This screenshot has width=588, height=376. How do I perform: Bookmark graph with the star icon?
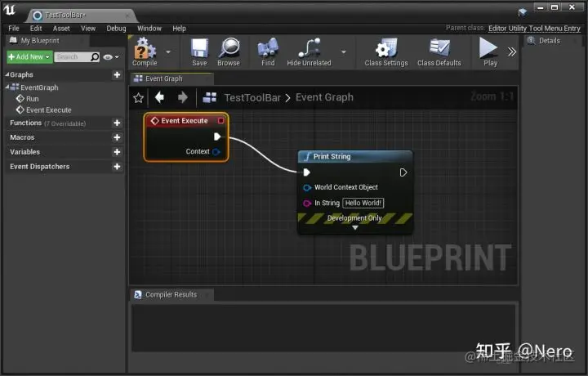(138, 97)
